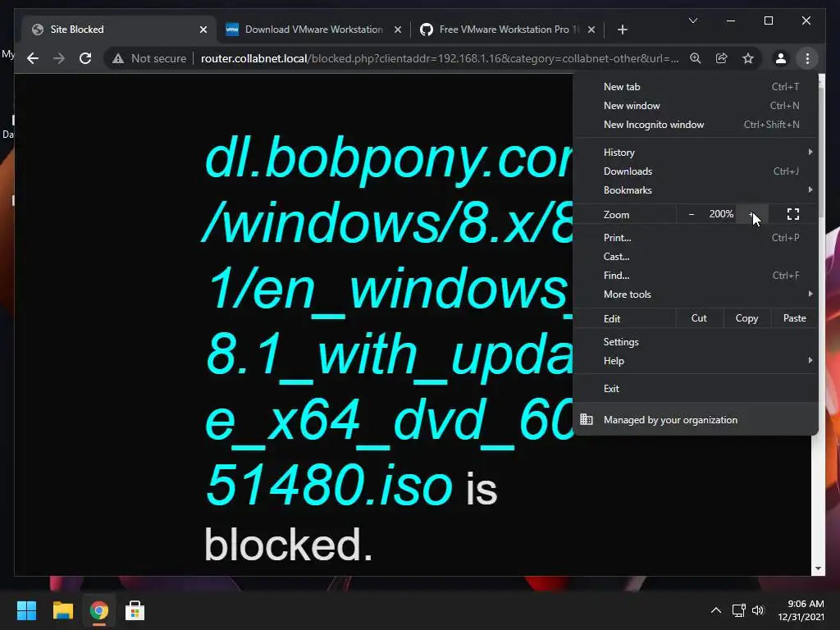The width and height of the screenshot is (840, 630).
Task: Click the browser back arrow
Action: pyautogui.click(x=33, y=58)
